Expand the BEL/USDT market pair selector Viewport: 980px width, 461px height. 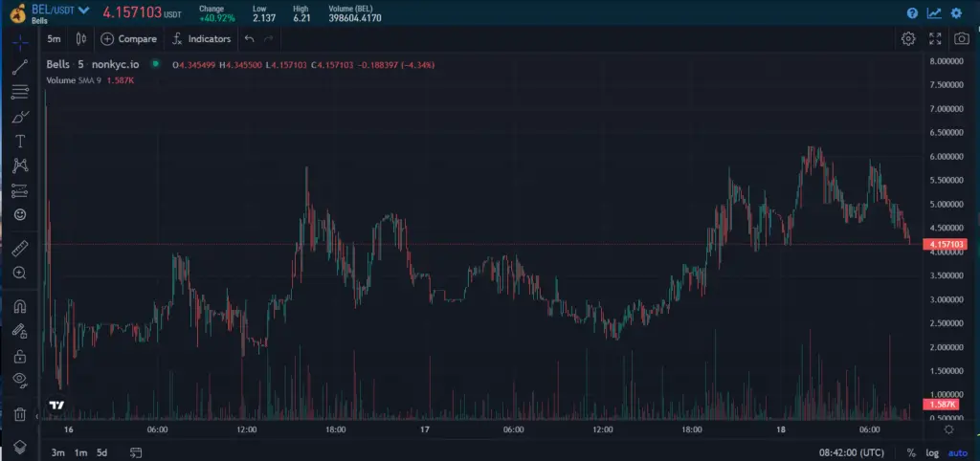[x=60, y=11]
